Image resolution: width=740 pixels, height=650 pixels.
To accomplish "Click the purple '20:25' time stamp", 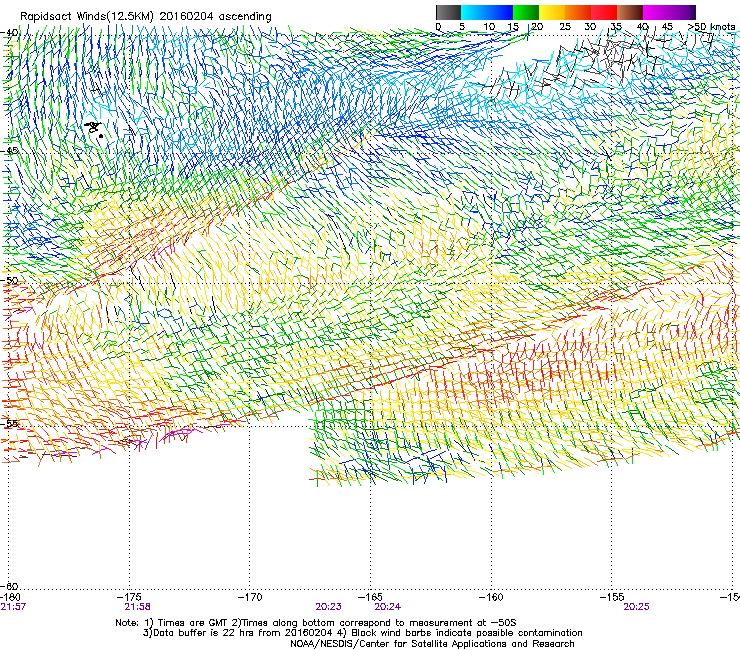I will pyautogui.click(x=636, y=607).
